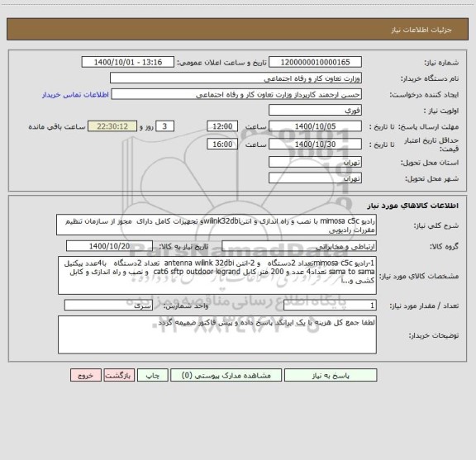
Task: Click the validity hour field 16:00
Action: 222,145
